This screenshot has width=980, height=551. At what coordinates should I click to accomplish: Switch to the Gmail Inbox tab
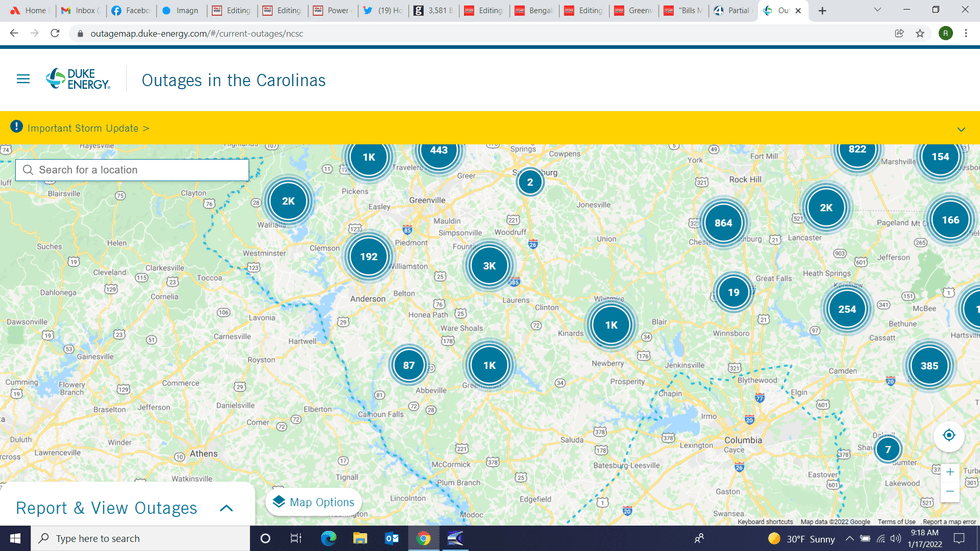[x=81, y=11]
